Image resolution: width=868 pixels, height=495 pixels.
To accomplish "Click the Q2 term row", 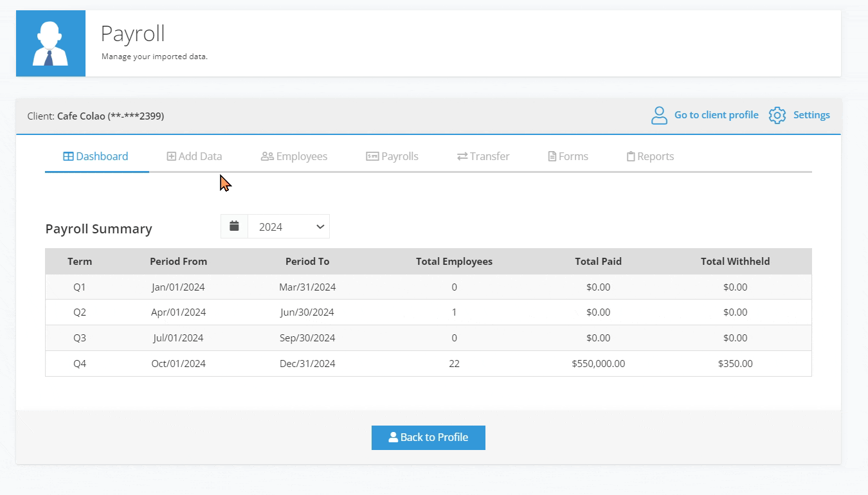I will [80, 312].
